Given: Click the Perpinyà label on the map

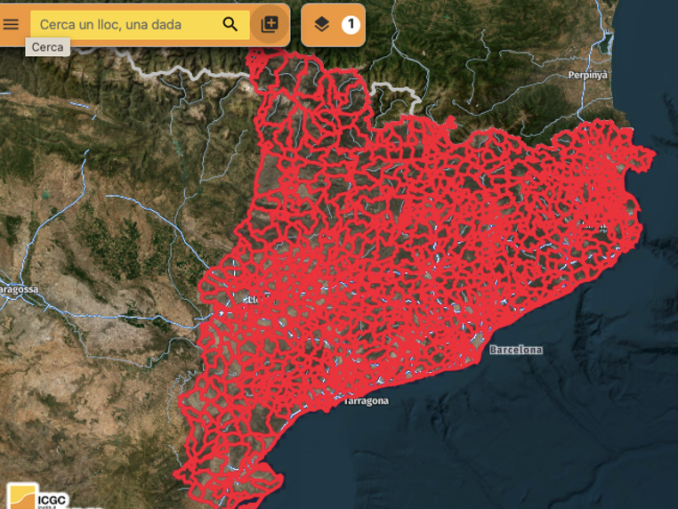Looking at the screenshot, I should pos(588,75).
